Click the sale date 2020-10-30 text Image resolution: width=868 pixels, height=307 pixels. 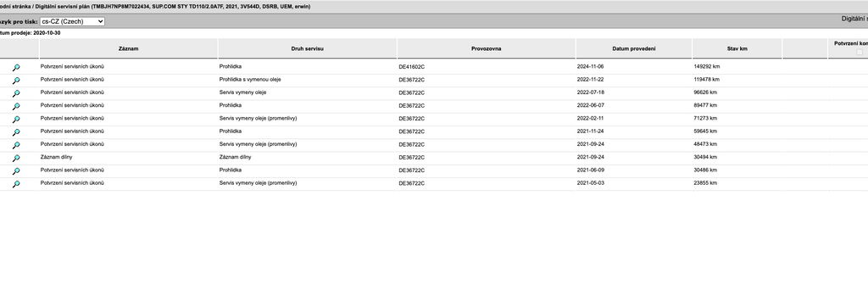[47, 33]
